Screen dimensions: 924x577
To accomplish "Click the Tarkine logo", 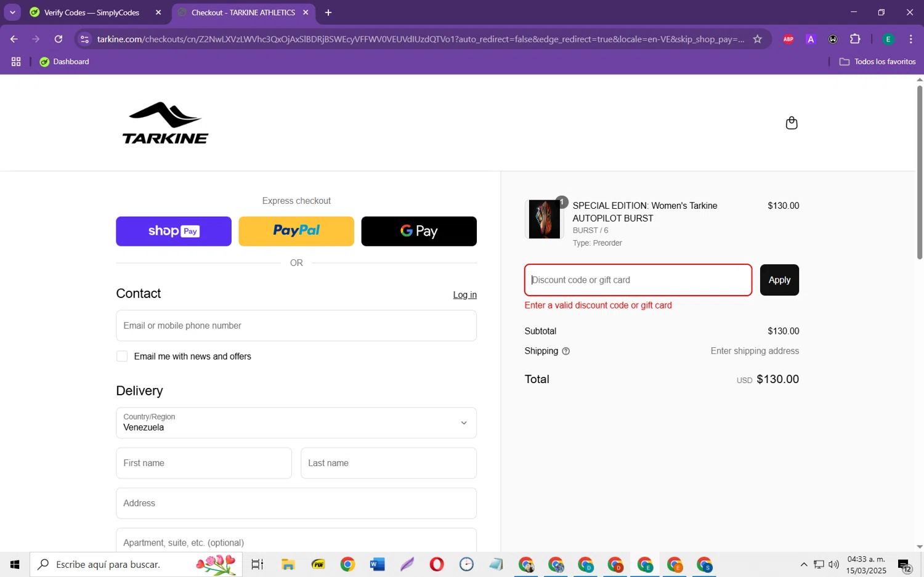I will coord(166,123).
